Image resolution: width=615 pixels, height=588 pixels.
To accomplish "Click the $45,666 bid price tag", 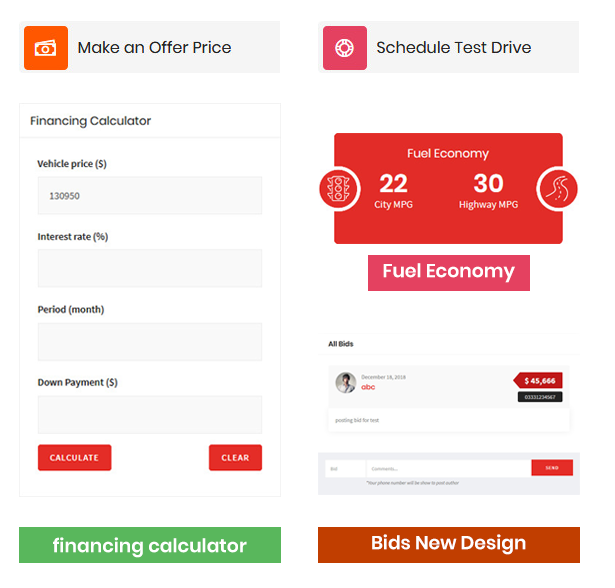I will coord(540,380).
